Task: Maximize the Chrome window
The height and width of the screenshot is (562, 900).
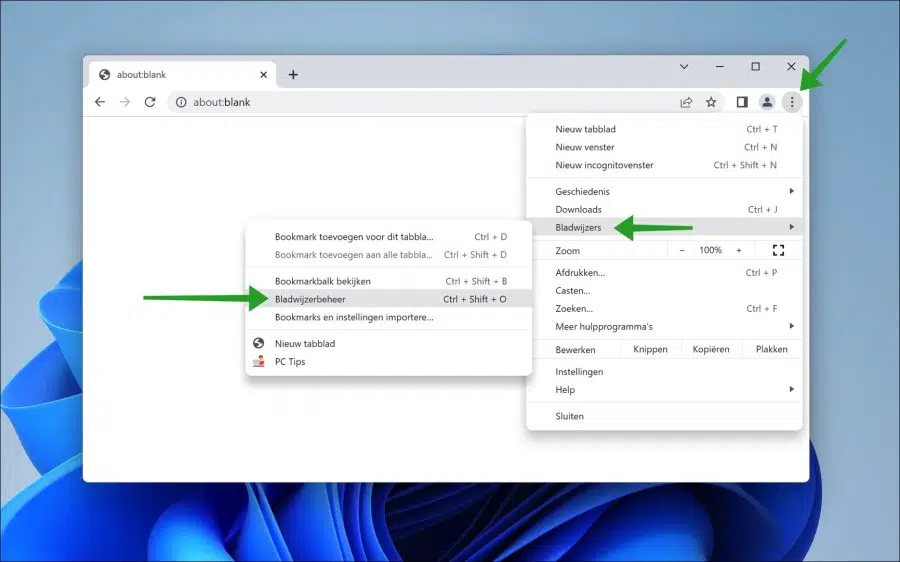Action: click(x=755, y=67)
